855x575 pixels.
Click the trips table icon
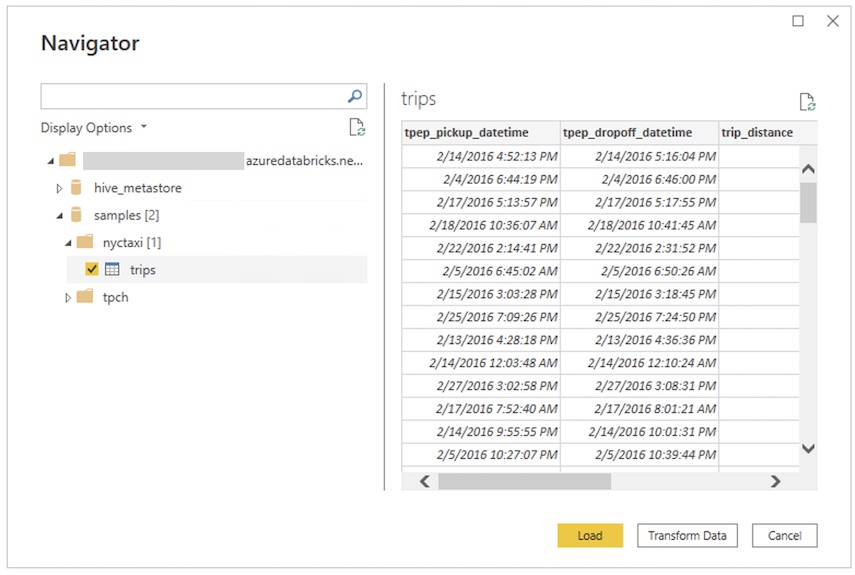(113, 270)
